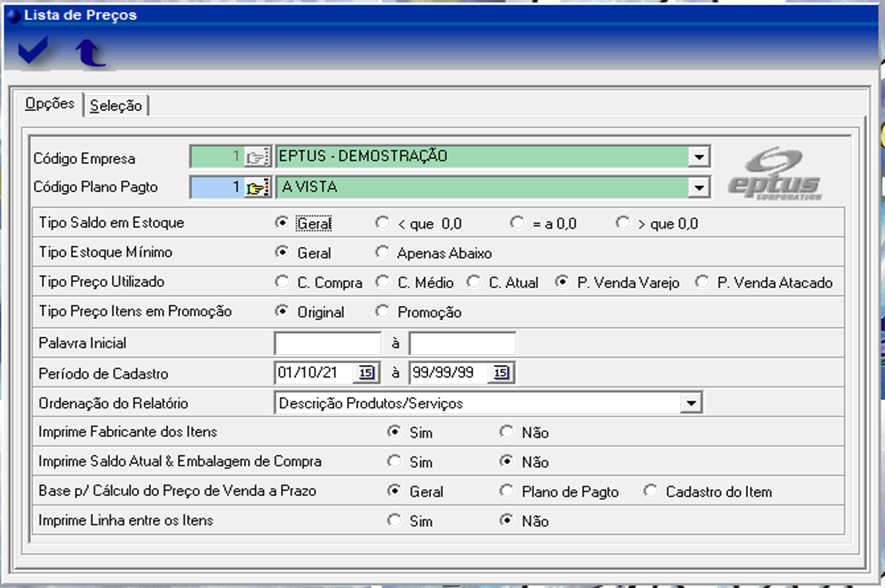Select 'Promoção' for itens em promoção
Image resolution: width=885 pixels, height=588 pixels.
[x=382, y=312]
